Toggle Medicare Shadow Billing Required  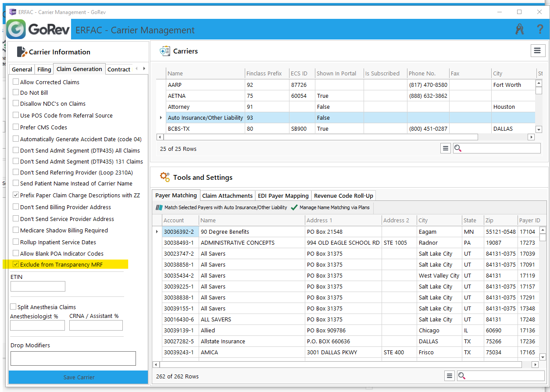[16, 230]
